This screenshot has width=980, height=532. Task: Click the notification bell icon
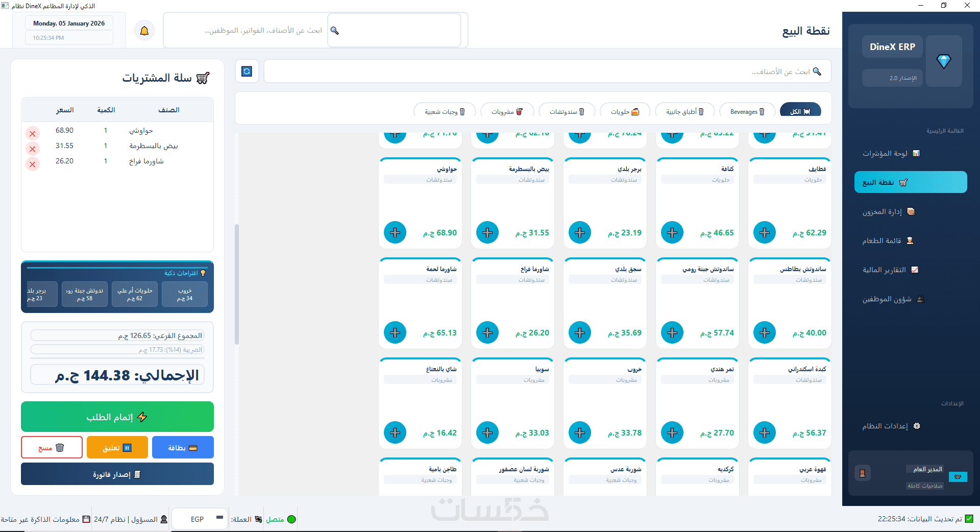(144, 31)
